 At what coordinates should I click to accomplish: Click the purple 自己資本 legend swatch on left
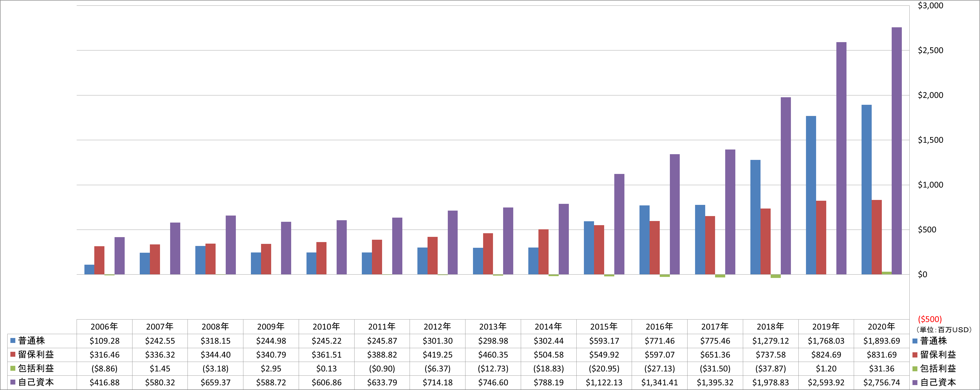coord(12,382)
